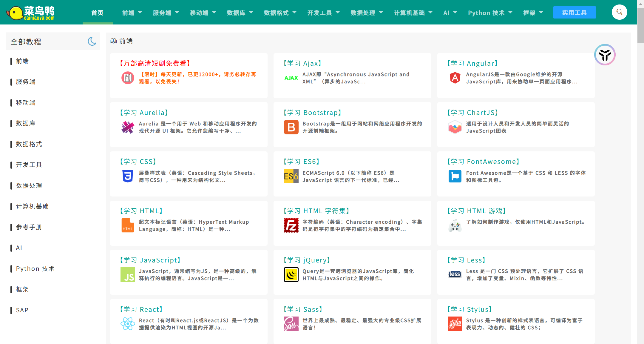Click the HTML 游戏 gamepad icon
Screen dimensions: 644x344
click(455, 225)
